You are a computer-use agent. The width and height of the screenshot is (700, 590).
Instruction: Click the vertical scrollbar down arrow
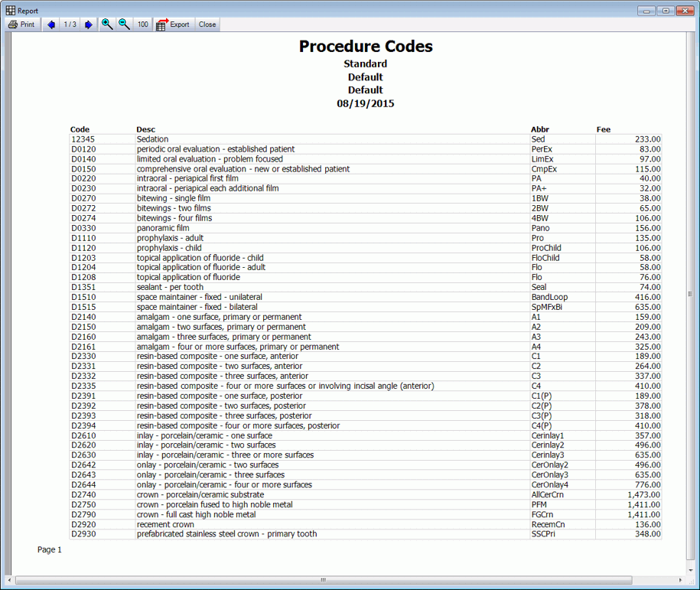click(691, 570)
